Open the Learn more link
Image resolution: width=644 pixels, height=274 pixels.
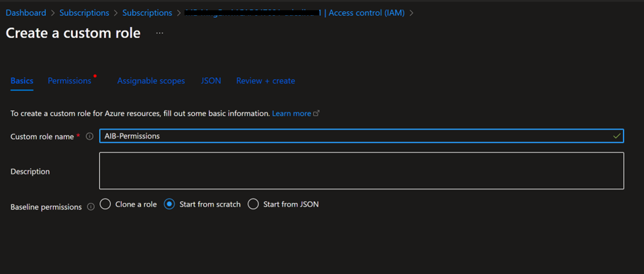coord(292,114)
